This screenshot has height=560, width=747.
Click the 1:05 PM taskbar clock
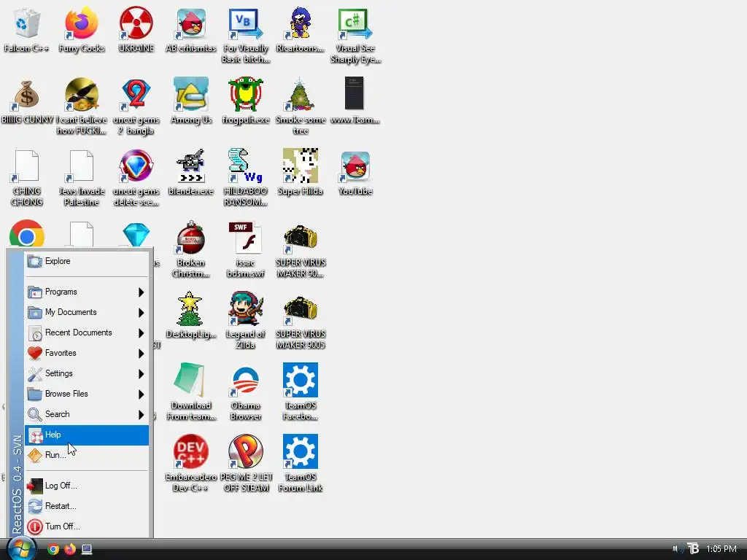click(x=721, y=549)
